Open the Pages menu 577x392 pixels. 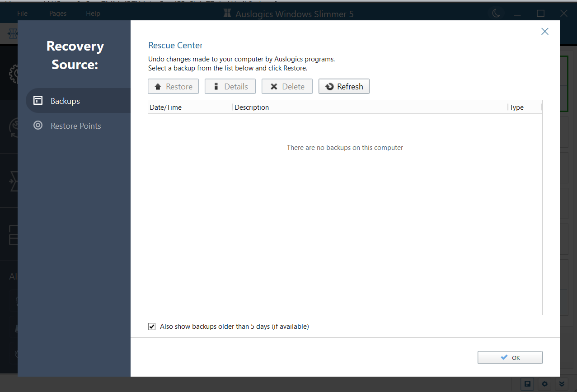(x=58, y=14)
